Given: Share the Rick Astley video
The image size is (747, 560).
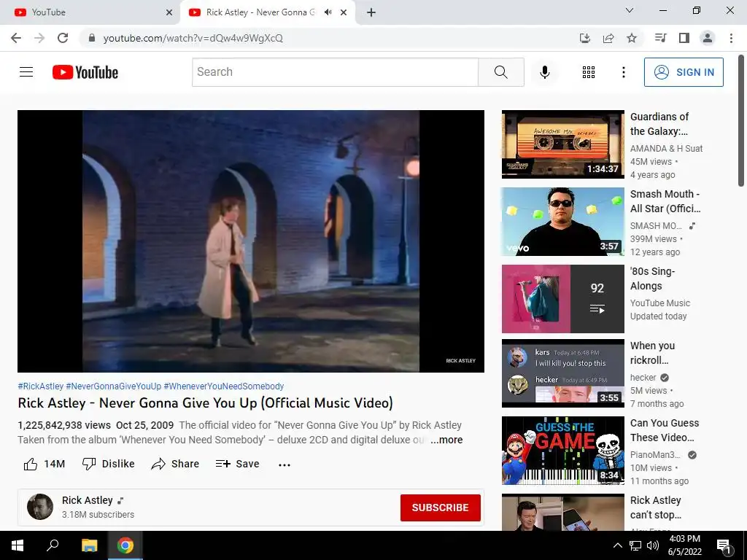Looking at the screenshot, I should 175,464.
